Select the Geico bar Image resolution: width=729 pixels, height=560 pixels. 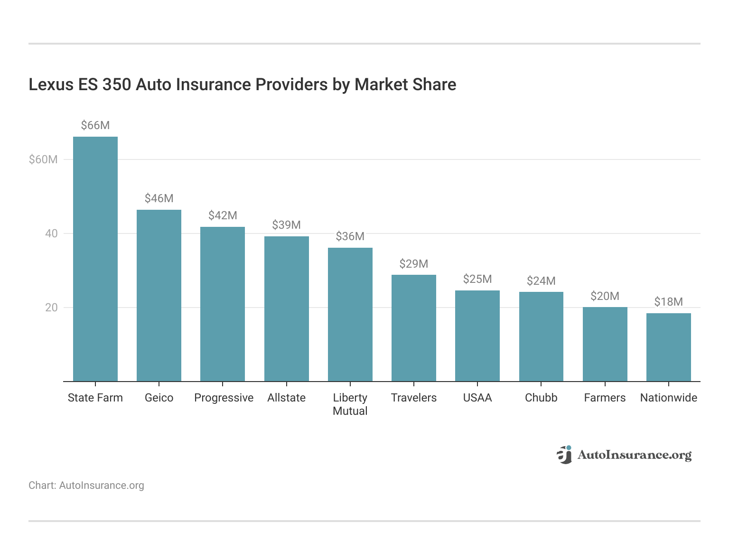pyautogui.click(x=159, y=296)
